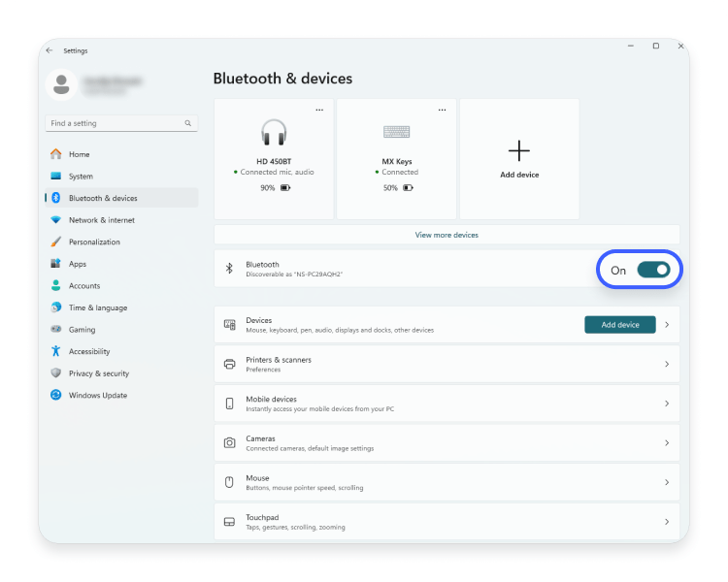Select Bluetooth & devices in sidebar

coord(121,198)
